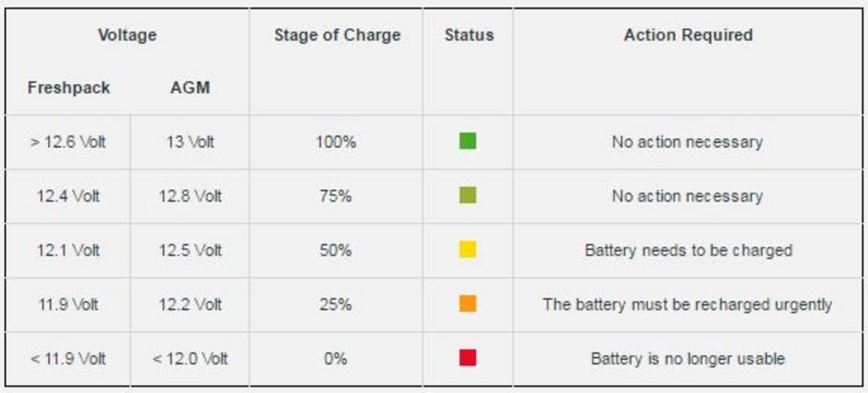
Task: Click the Freshpack sub-header
Action: click(x=68, y=87)
